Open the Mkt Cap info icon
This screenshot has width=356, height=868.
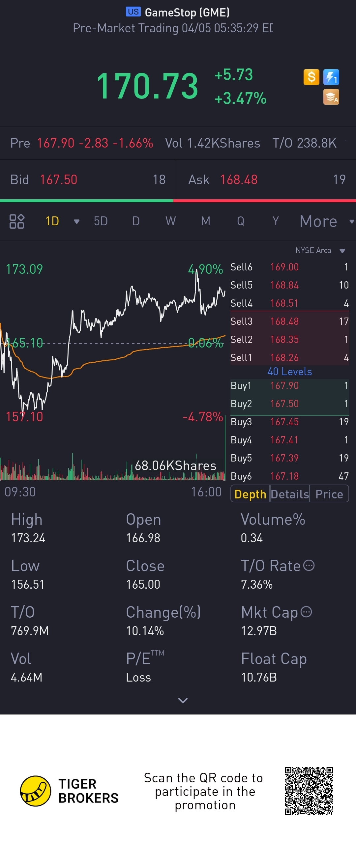click(306, 612)
